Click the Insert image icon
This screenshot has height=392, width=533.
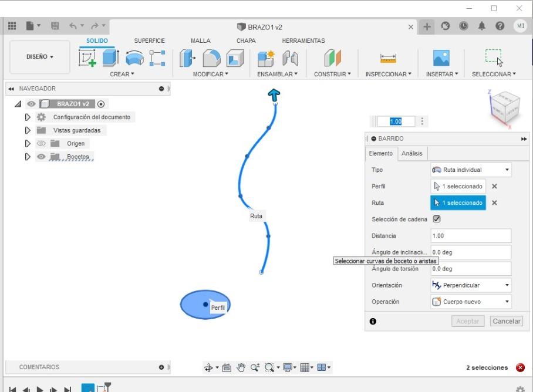coord(441,58)
